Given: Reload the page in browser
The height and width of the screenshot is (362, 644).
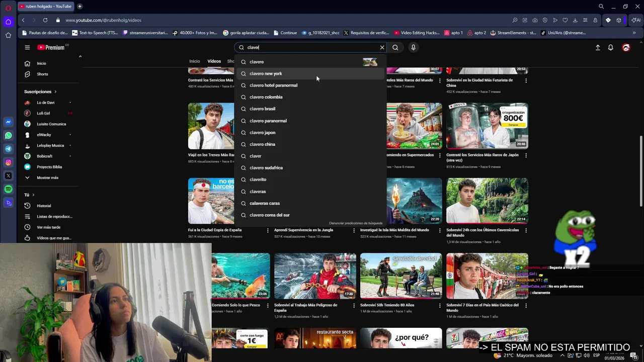Looking at the screenshot, I should [45, 20].
